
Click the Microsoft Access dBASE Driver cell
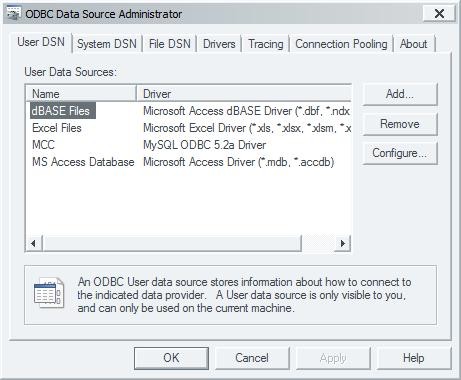pyautogui.click(x=246, y=111)
